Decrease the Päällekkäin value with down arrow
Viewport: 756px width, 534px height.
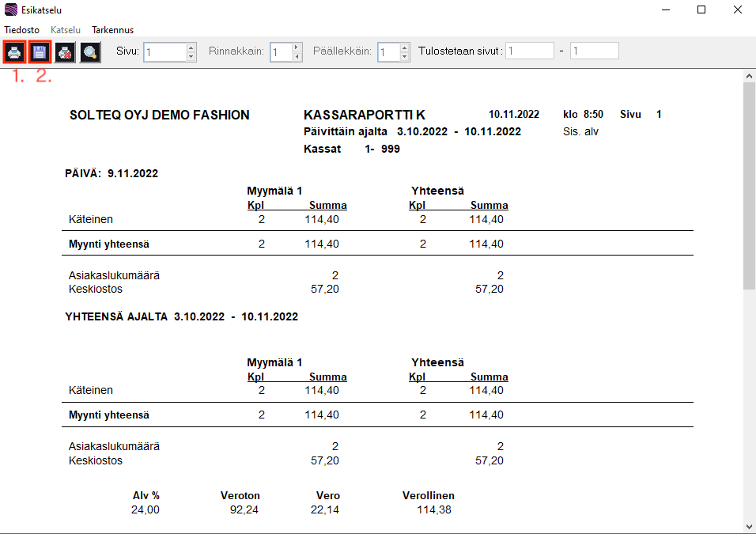point(404,57)
